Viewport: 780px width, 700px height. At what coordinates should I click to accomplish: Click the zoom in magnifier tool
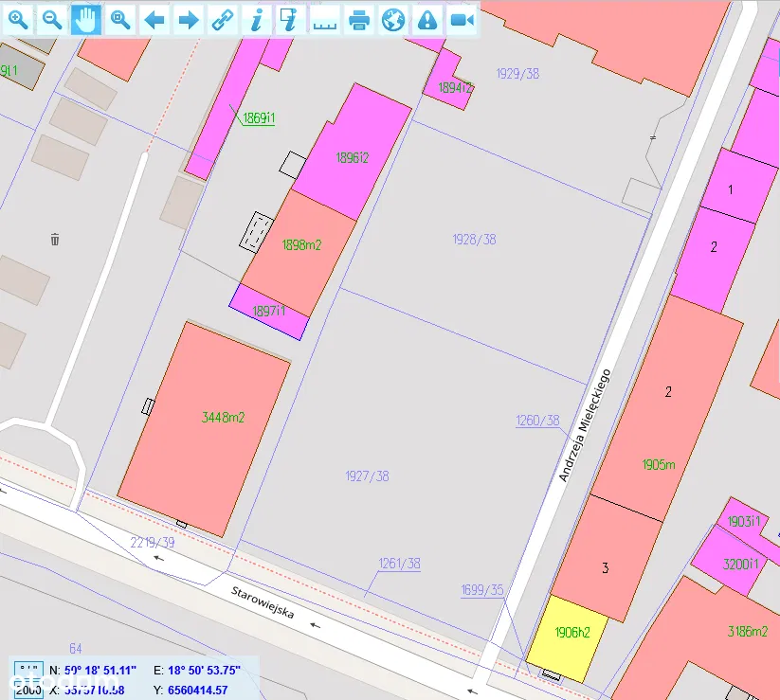click(18, 19)
